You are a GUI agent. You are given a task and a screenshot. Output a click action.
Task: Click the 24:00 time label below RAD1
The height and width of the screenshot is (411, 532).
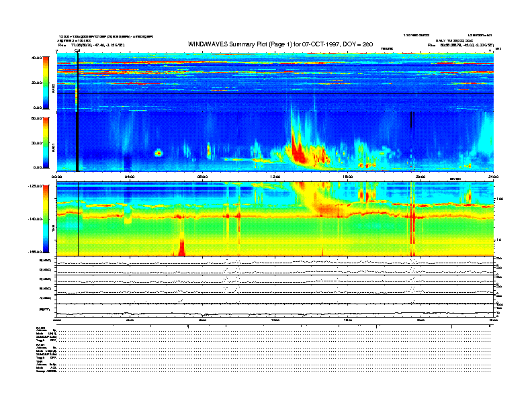tap(493, 177)
